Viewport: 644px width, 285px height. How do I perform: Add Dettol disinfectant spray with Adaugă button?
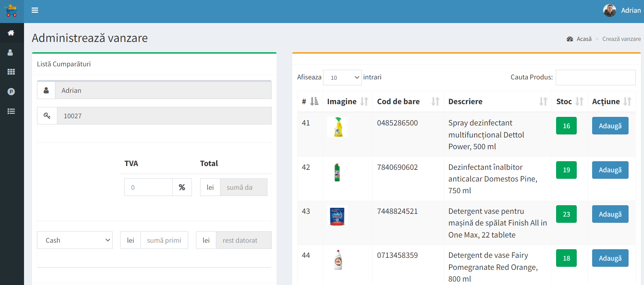(610, 126)
